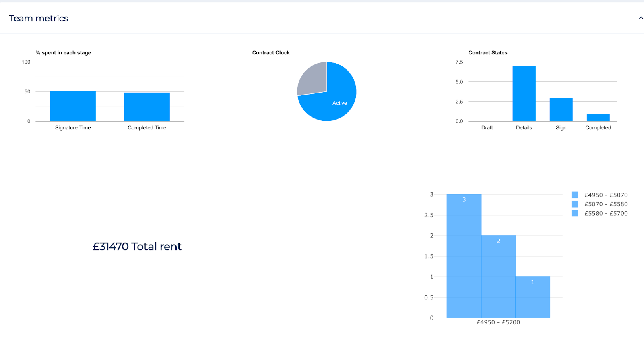Click the Completed bar in Contract States
This screenshot has width=644, height=357.
[x=598, y=117]
